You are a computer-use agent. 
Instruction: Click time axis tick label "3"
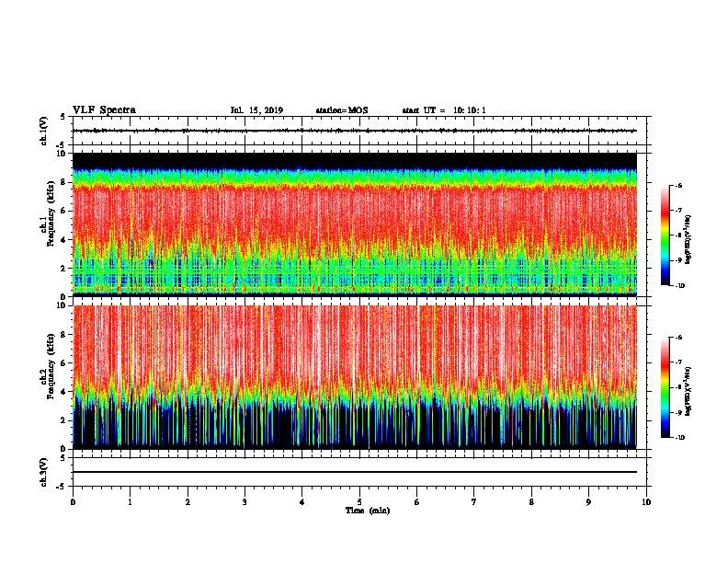[245, 502]
